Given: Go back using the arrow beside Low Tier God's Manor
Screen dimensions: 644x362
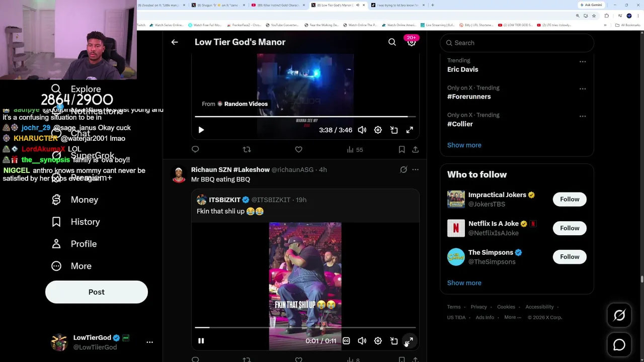Looking at the screenshot, I should click(175, 42).
